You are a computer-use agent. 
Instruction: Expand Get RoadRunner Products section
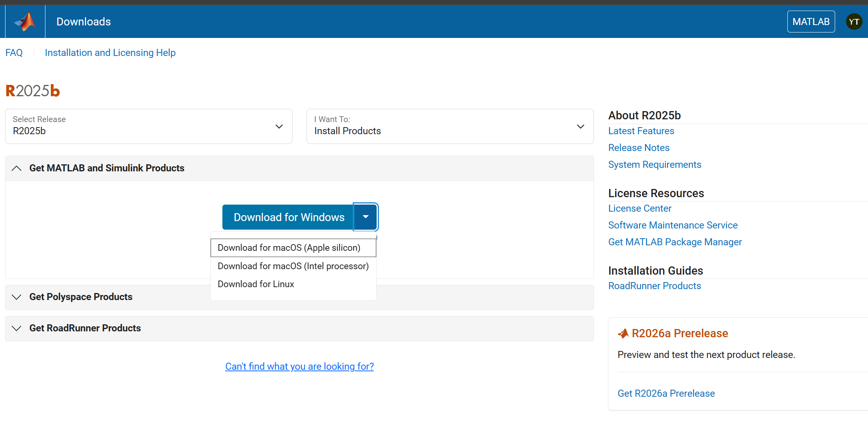coord(16,328)
